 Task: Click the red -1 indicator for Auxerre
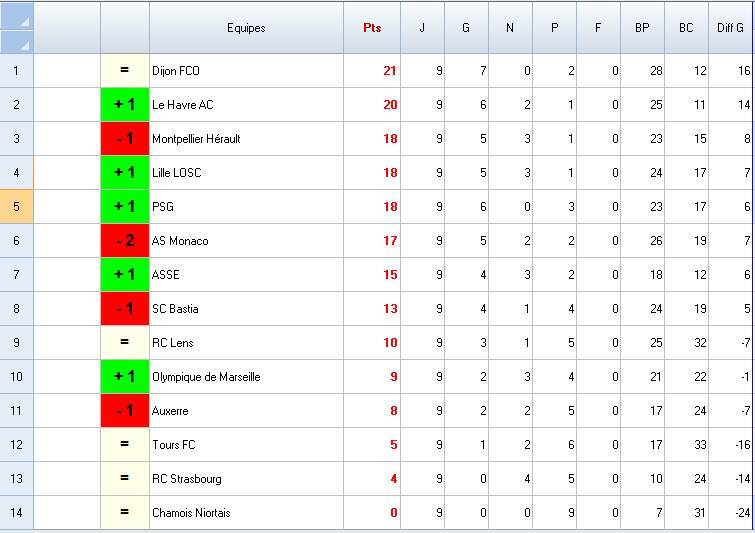(x=125, y=411)
